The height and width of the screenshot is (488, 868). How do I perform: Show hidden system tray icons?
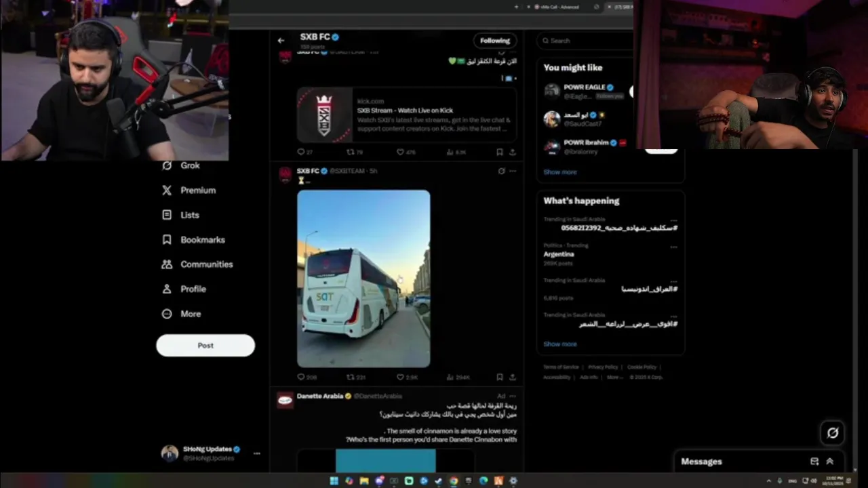click(768, 481)
